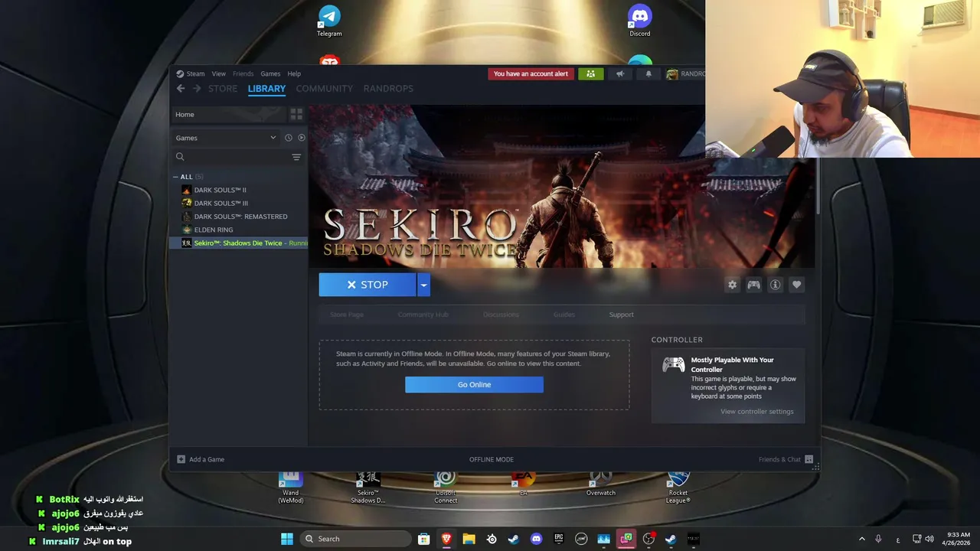The width and height of the screenshot is (980, 551).
Task: Open the green friends activity button
Action: coord(590,74)
